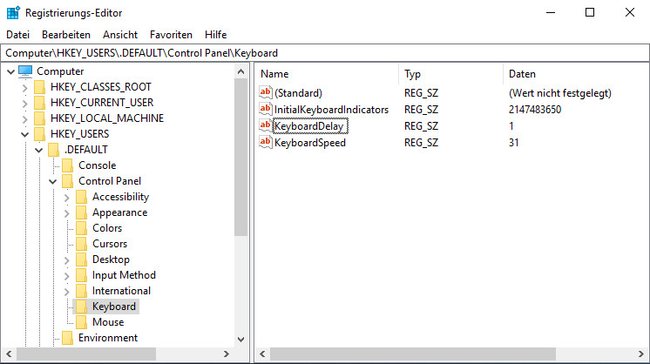Viewport: 650px width, 364px height.
Task: Select the HKEY_USERS folder icon
Action: pyautogui.click(x=39, y=134)
